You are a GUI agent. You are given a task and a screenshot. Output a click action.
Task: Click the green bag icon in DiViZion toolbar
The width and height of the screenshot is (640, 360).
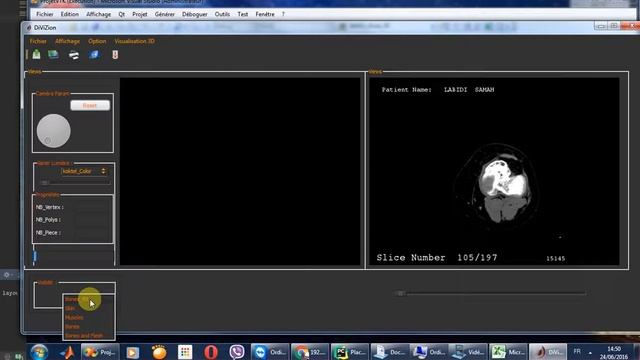pos(36,54)
